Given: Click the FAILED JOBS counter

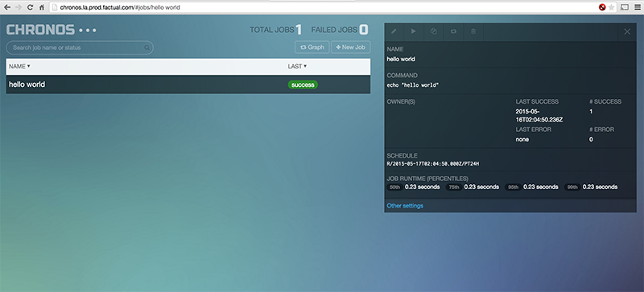Looking at the screenshot, I should [x=339, y=30].
